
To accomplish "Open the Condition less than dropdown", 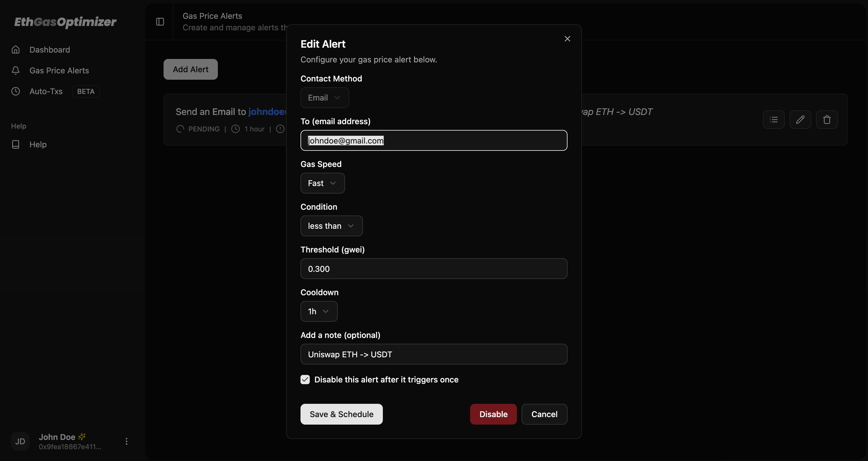I will pos(331,226).
